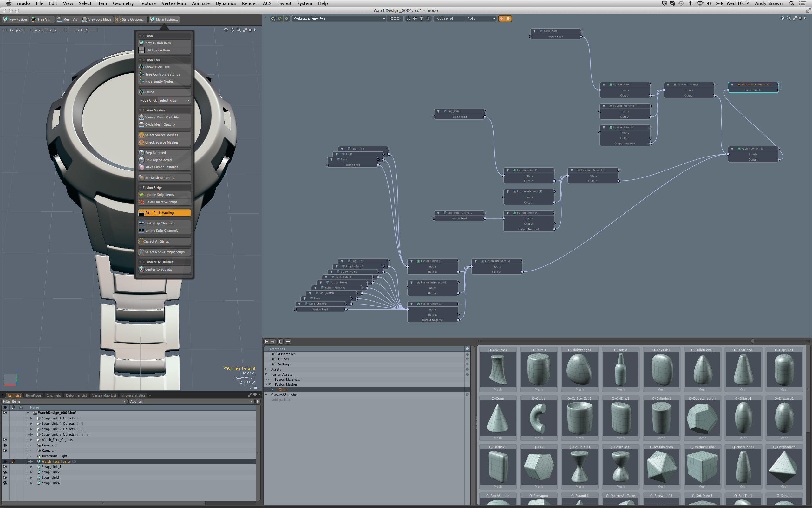Hide the Strap_Link_1 item
Image resolution: width=812 pixels, height=508 pixels.
pyautogui.click(x=5, y=467)
